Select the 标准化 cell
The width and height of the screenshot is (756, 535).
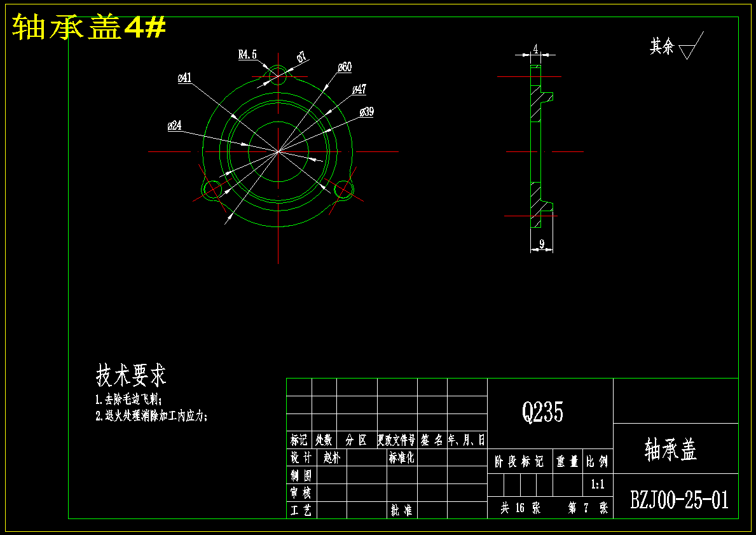402,457
